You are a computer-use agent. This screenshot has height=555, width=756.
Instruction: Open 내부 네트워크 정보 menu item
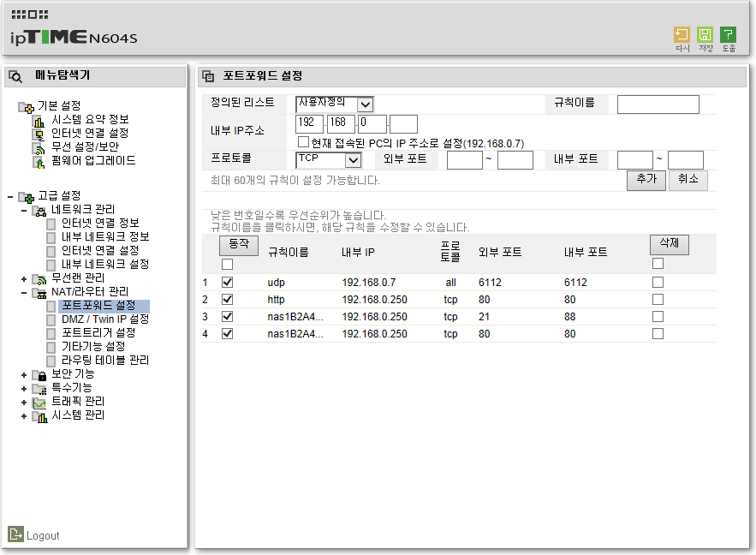pos(105,237)
